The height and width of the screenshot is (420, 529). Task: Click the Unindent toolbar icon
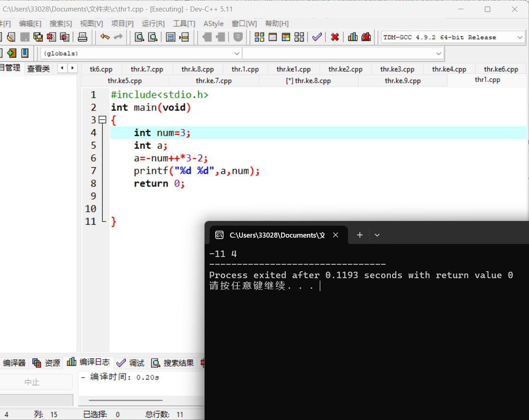pos(220,37)
